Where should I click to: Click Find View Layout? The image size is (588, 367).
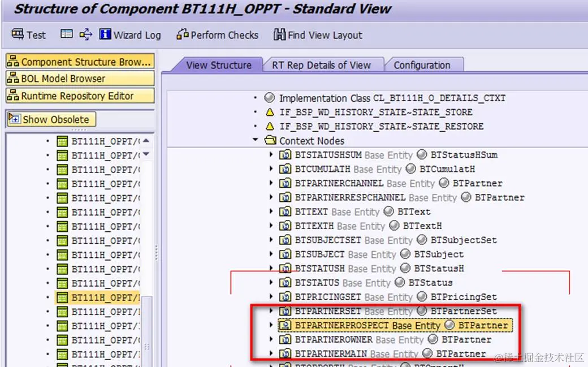[318, 34]
